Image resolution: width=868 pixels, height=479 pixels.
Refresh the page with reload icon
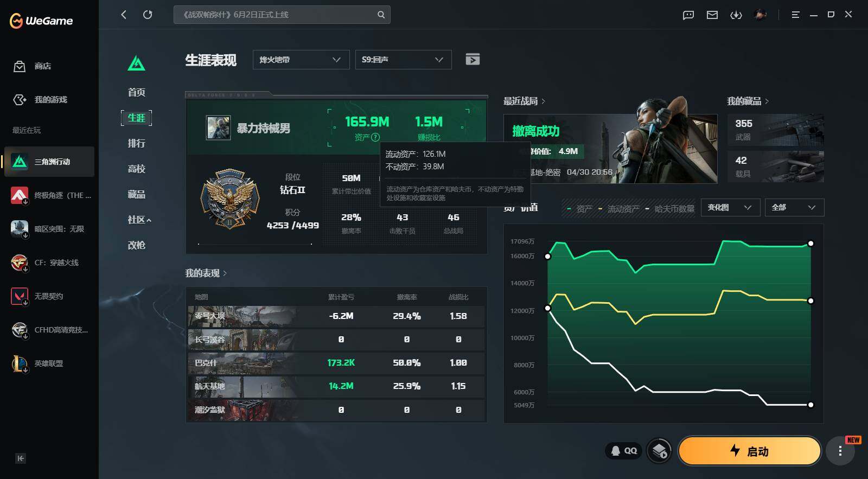[148, 15]
